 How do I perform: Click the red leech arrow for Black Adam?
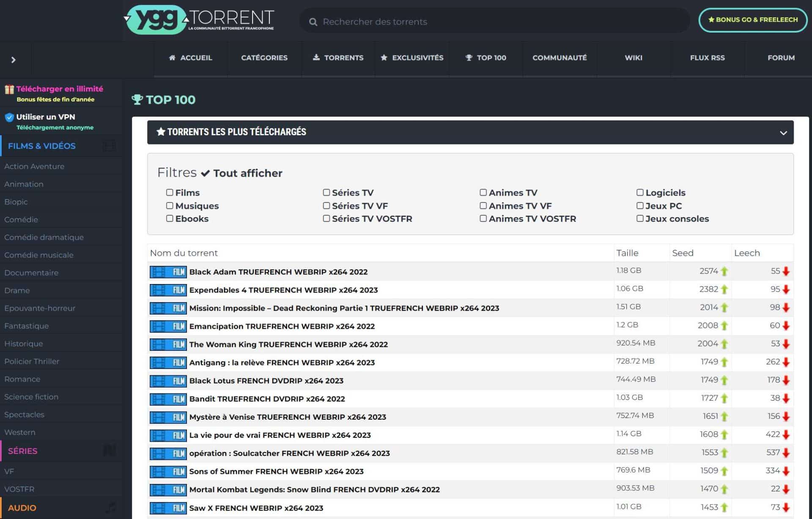(786, 271)
